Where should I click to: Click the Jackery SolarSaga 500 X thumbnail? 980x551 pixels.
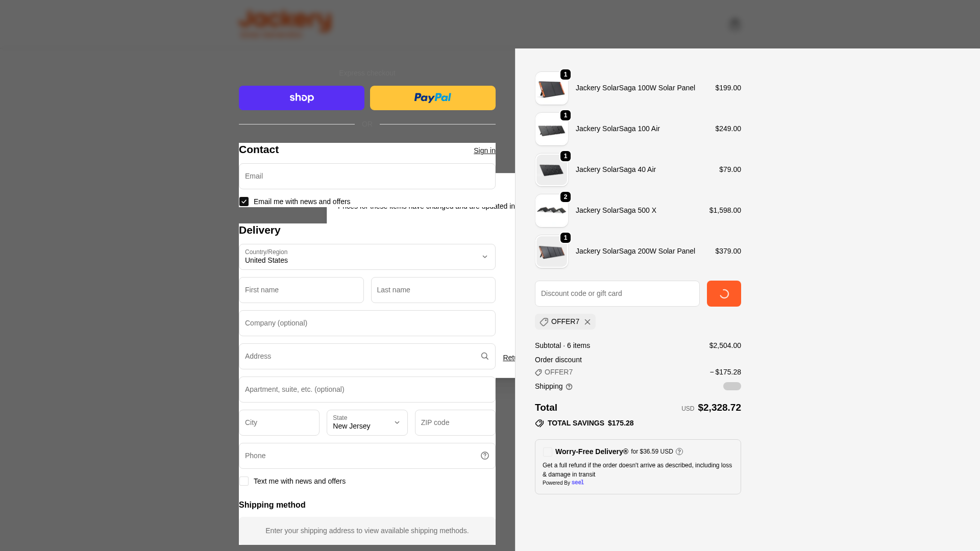tap(551, 211)
